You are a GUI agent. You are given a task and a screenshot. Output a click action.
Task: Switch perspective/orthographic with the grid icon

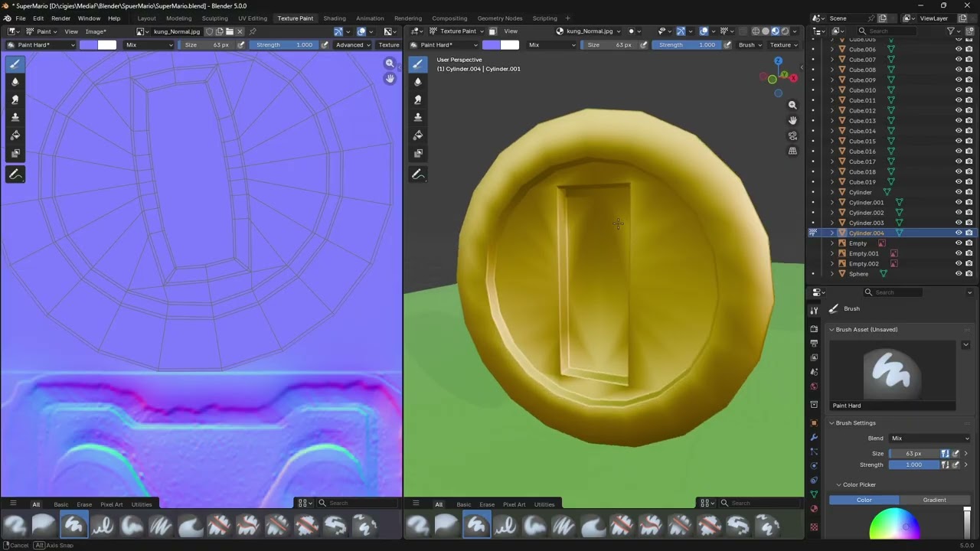792,151
